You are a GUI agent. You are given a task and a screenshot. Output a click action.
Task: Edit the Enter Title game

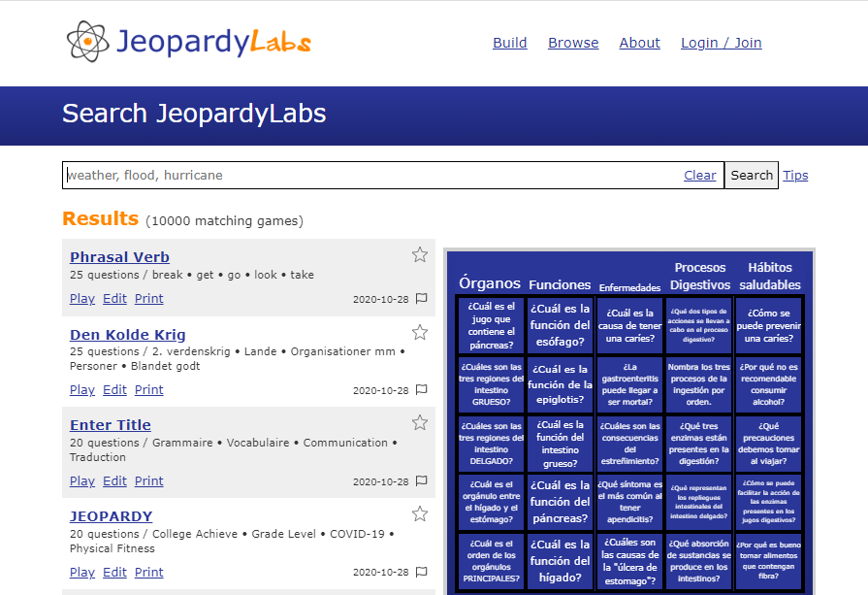[114, 480]
